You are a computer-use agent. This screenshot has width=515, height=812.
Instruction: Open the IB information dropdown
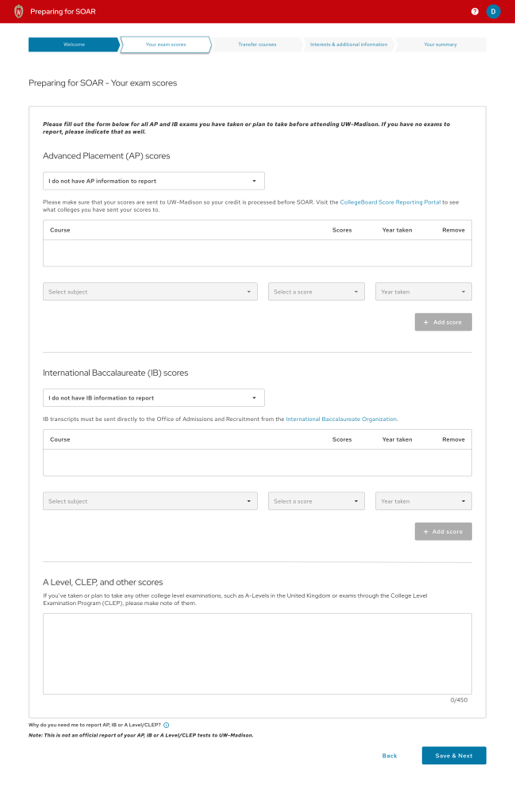pyautogui.click(x=154, y=397)
